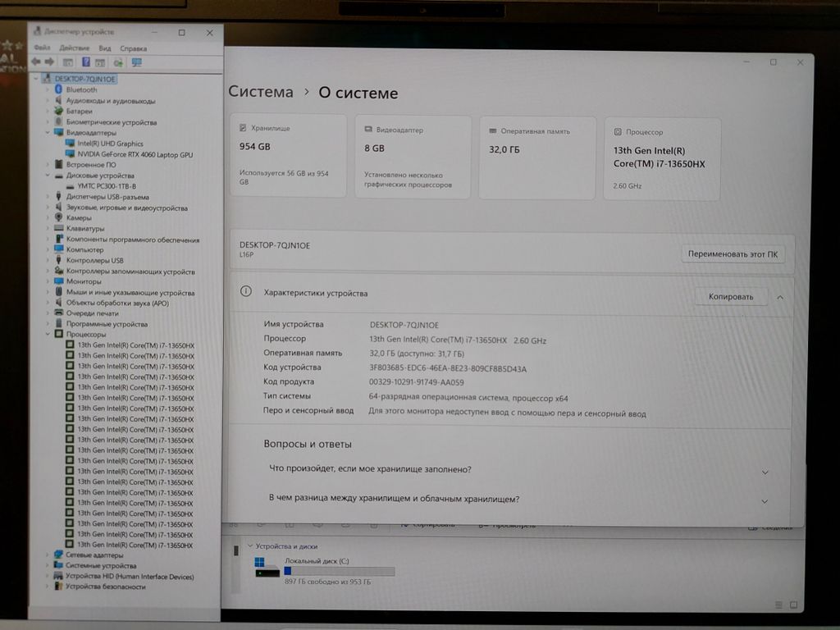The height and width of the screenshot is (630, 840).
Task: Expand the Сетевые адаптеры tree node
Action: click(x=48, y=555)
